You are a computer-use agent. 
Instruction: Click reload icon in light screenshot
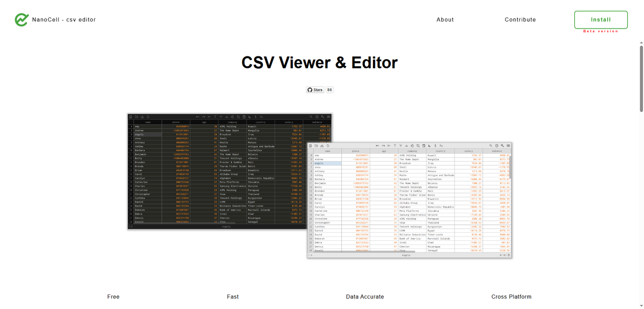[328, 146]
